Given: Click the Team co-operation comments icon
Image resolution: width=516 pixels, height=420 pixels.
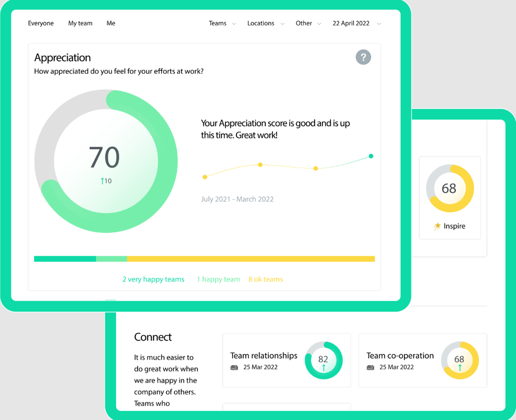Looking at the screenshot, I should 370,368.
